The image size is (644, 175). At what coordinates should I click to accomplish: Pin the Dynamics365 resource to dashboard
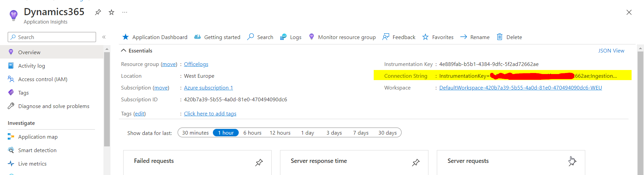tap(98, 12)
